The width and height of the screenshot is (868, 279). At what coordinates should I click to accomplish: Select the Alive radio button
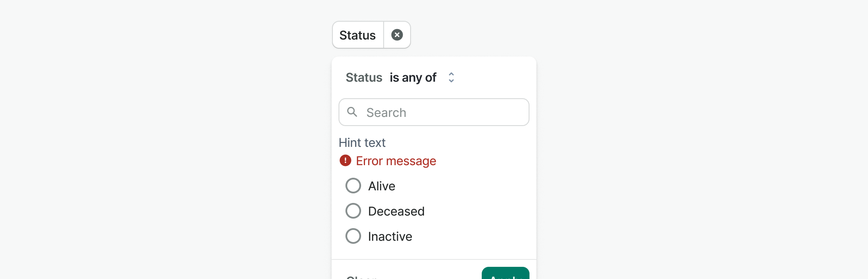pyautogui.click(x=353, y=186)
